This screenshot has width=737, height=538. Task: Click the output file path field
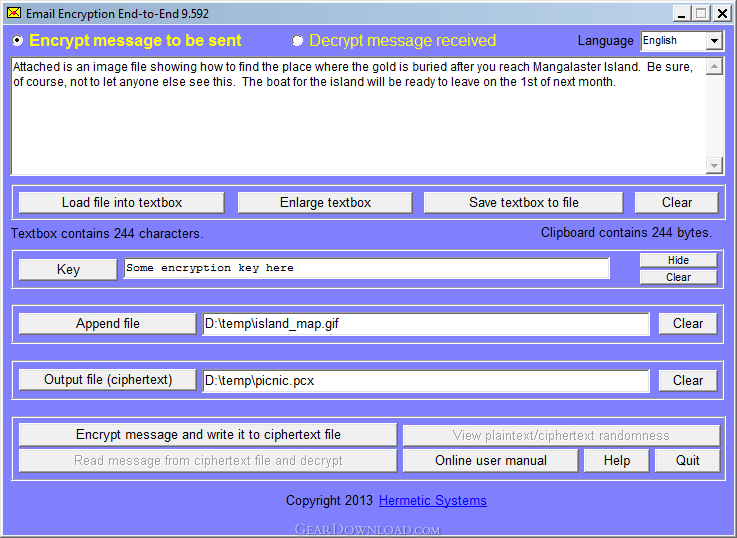[426, 380]
